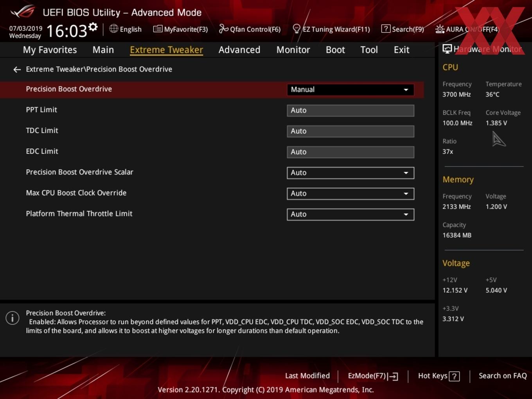
Task: Click +5V reading 5.040 V
Action: [x=496, y=290]
